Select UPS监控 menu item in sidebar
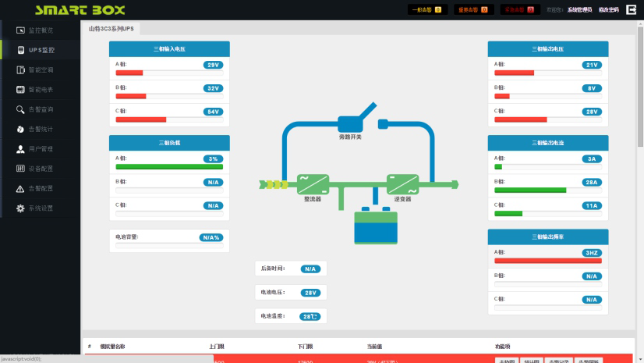The image size is (644, 363). coord(41,50)
